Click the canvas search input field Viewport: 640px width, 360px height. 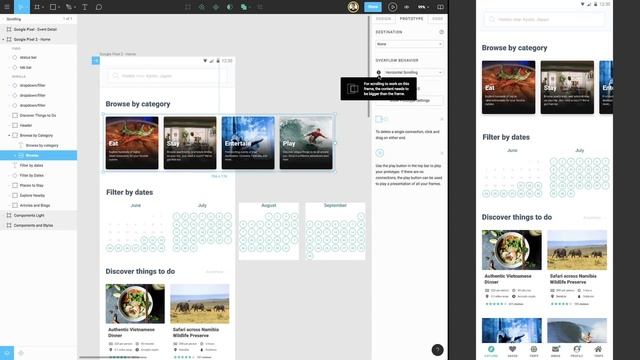tap(167, 76)
